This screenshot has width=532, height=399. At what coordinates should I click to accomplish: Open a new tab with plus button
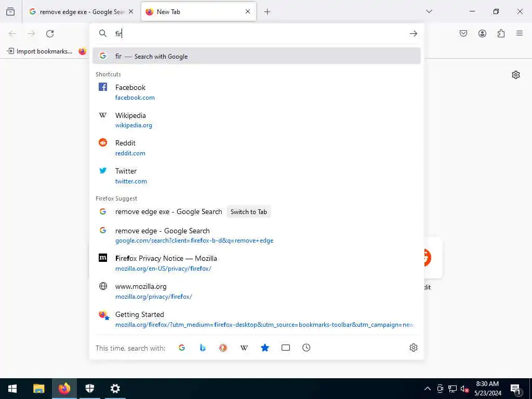(267, 12)
